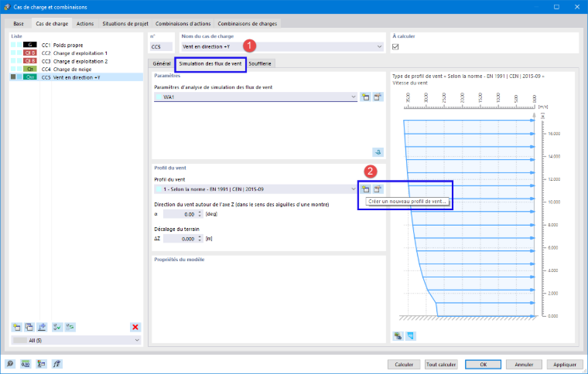Click the formula/script icon at bottom left
The image size is (588, 374).
click(x=57, y=363)
